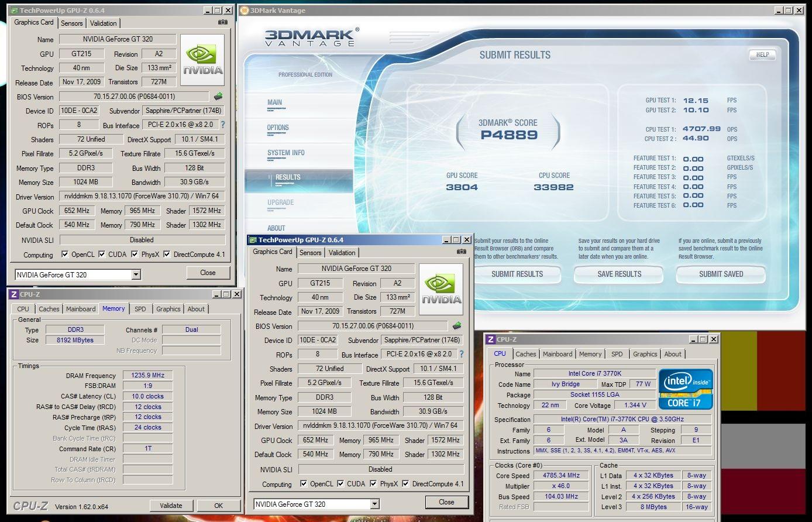The height and width of the screenshot is (522, 812).
Task: Click BIOS Version field in the top-left GPU-Z window
Action: (134, 97)
